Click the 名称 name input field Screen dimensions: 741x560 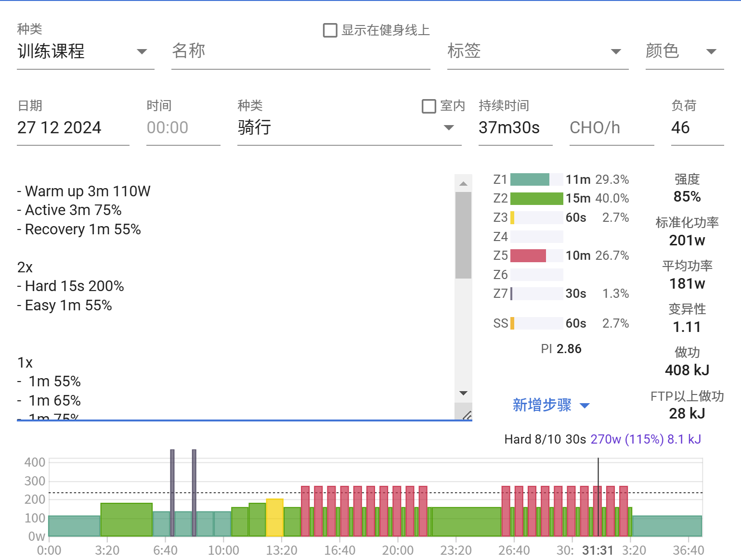click(300, 51)
